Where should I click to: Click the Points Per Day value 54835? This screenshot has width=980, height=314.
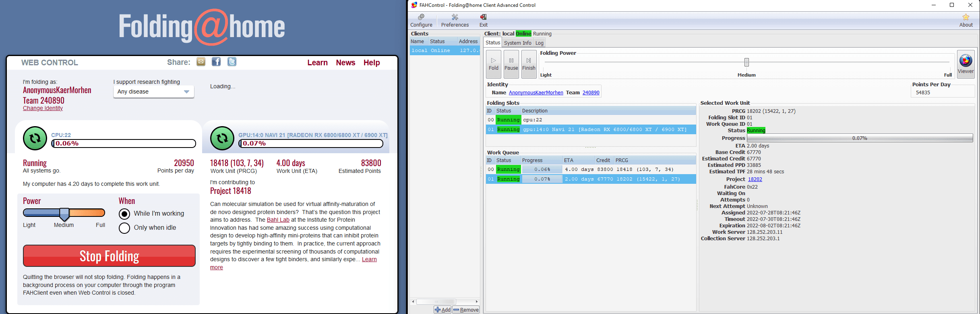(923, 93)
